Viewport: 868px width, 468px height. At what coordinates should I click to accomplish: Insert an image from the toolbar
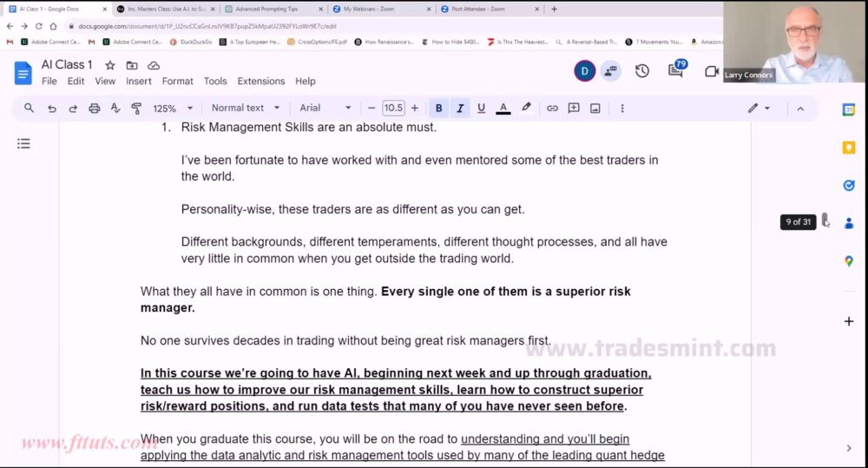coord(595,109)
